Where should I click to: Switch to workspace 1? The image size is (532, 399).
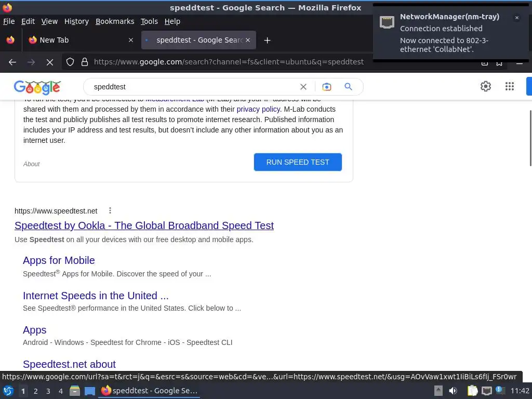[23, 391]
